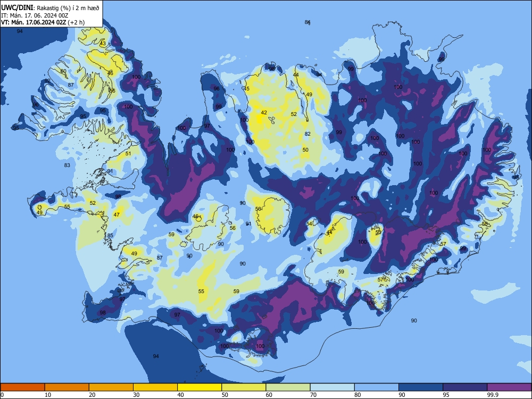This screenshot has width=532, height=399.
Task: Click the 0–10 dark orange legend swatch
Action: point(22,387)
